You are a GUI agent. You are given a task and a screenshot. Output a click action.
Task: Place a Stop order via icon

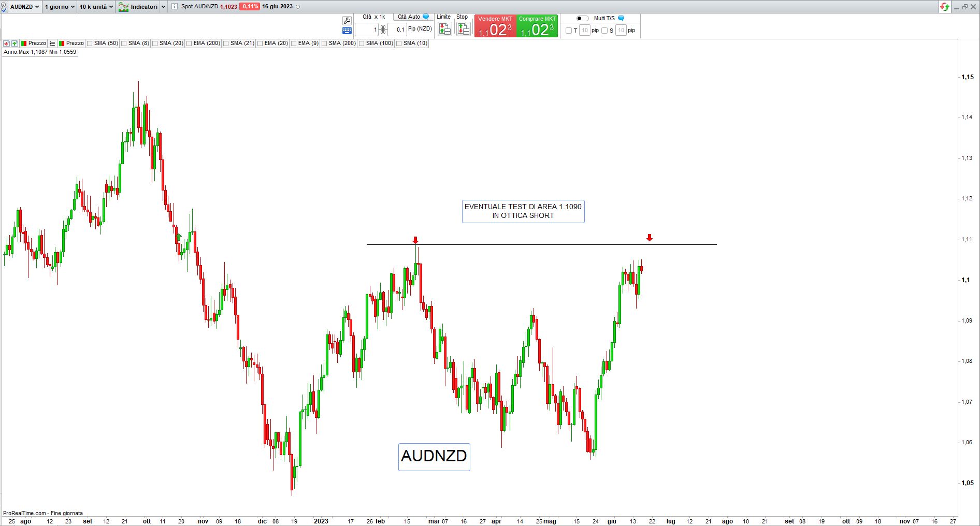tap(463, 29)
